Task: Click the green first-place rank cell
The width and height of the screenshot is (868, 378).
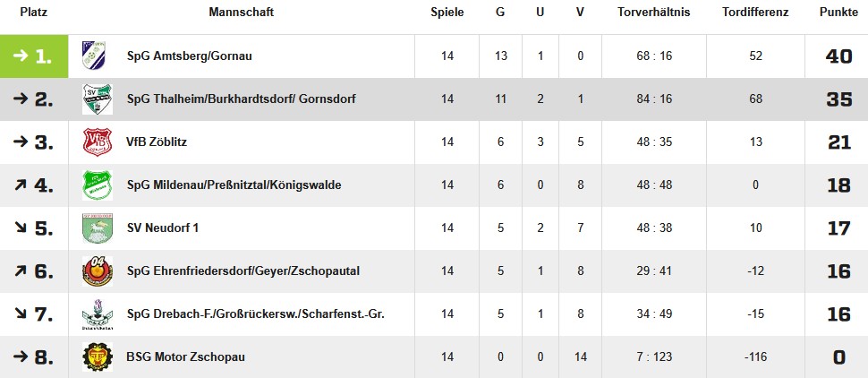Action: tap(34, 56)
